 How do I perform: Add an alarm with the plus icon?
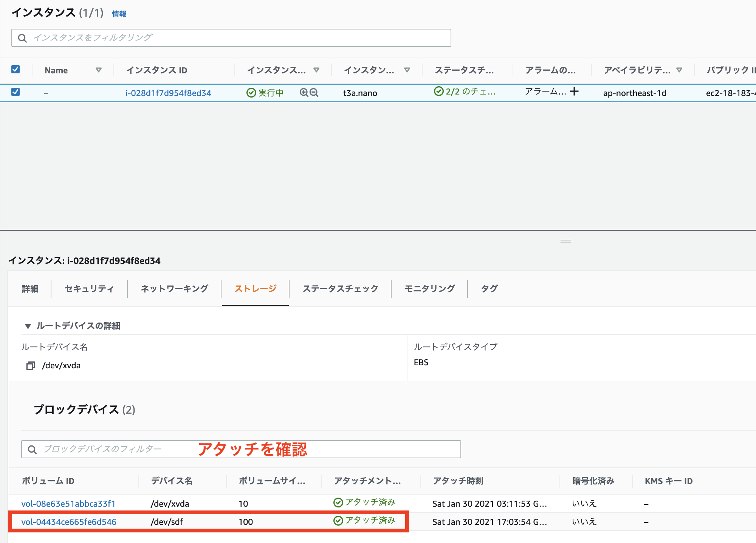click(x=574, y=91)
